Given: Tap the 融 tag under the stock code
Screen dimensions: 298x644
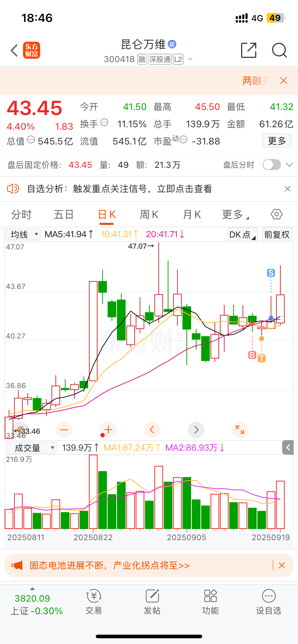Looking at the screenshot, I should pyautogui.click(x=142, y=59).
